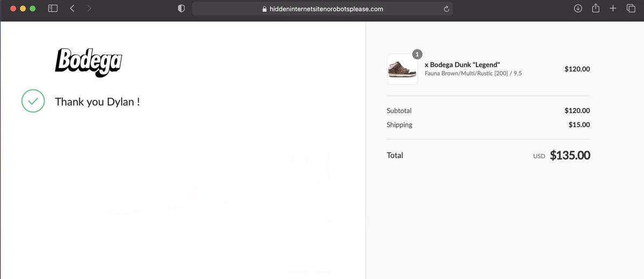Viewport: 644px width, 279px height.
Task: Go back to previous page
Action: coord(72,9)
